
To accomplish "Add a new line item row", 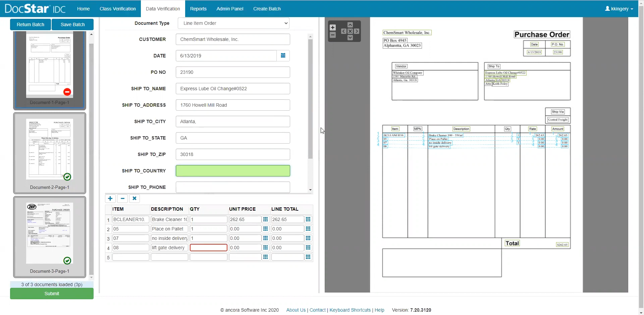I will click(x=110, y=198).
